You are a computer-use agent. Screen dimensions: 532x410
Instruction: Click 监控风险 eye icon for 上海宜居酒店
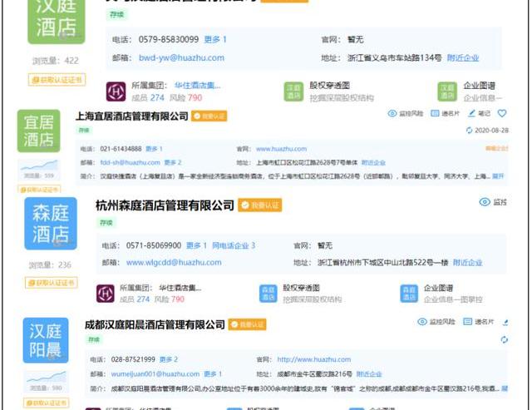click(392, 113)
